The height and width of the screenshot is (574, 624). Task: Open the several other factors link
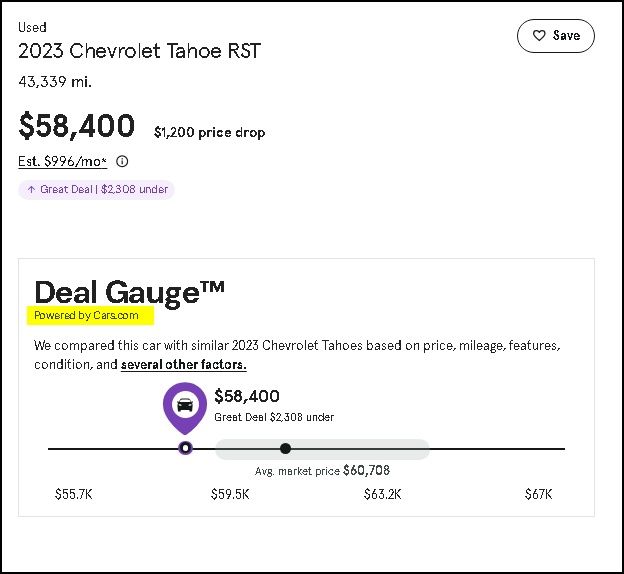(184, 365)
